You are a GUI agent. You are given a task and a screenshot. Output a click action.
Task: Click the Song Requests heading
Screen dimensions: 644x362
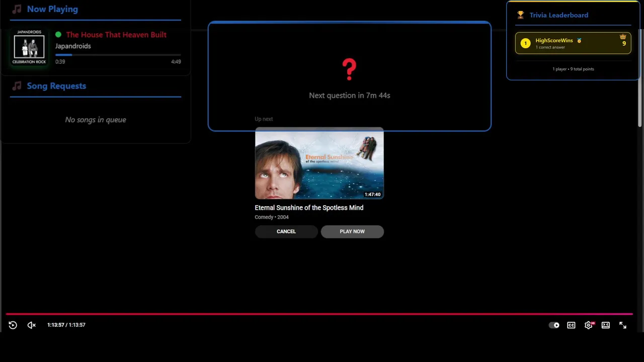(56, 86)
